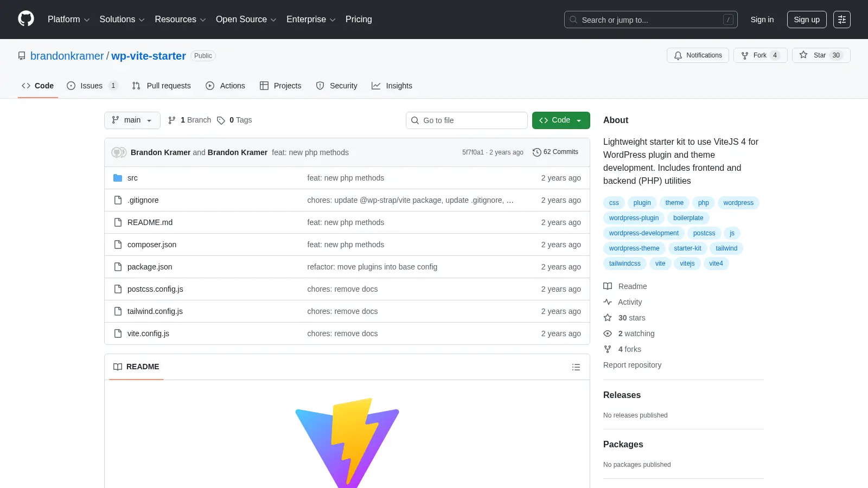Click the search magnifier icon in header
The image size is (868, 488).
[573, 20]
